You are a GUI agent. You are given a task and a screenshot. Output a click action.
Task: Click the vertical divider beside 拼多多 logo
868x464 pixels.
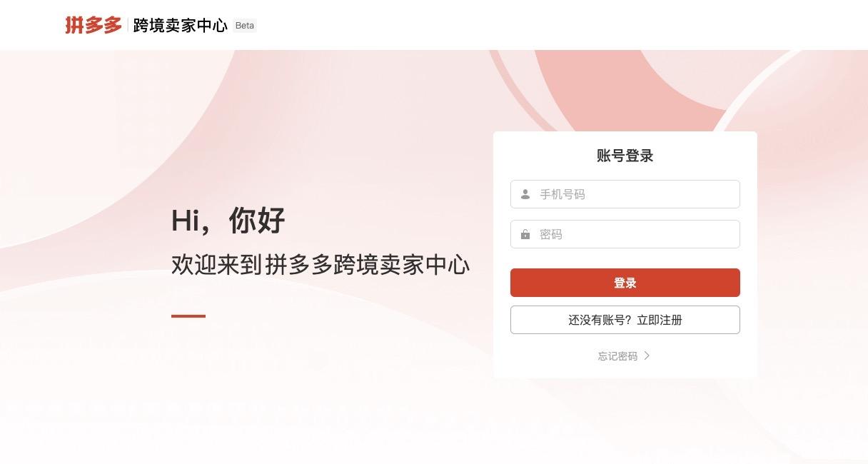click(128, 26)
